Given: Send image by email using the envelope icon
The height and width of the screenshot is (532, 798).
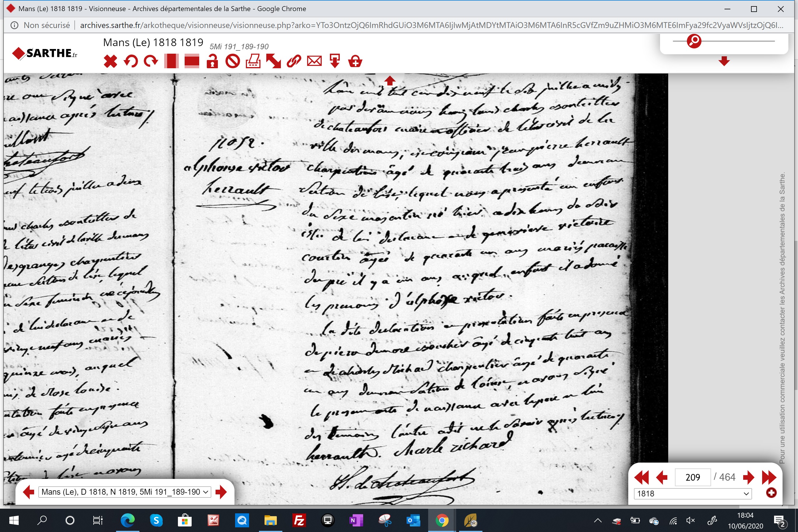Looking at the screenshot, I should [314, 62].
